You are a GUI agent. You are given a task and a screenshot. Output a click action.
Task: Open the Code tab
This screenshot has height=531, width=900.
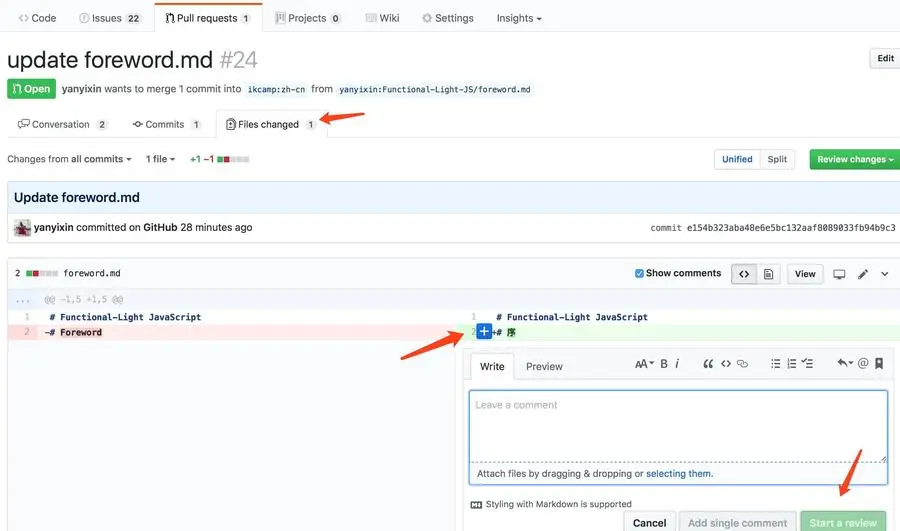[37, 18]
